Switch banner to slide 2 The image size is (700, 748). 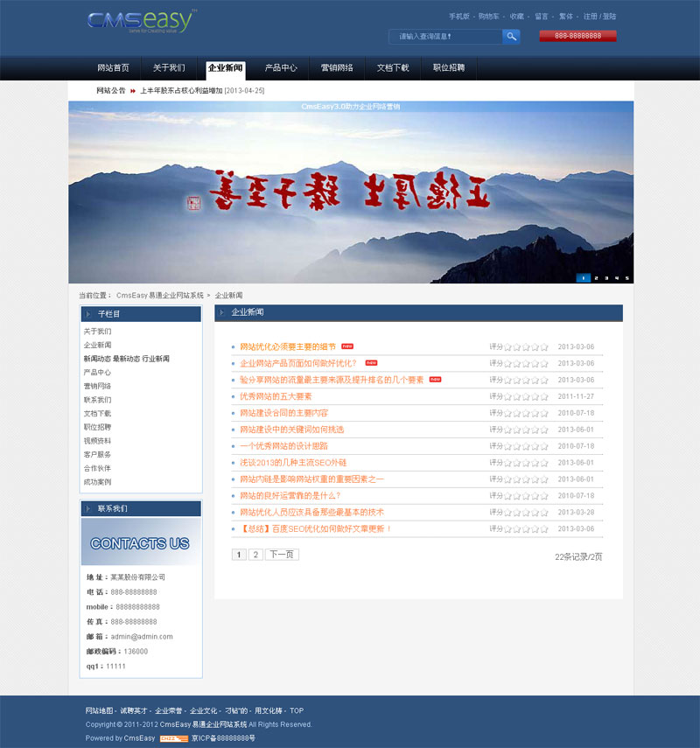tap(596, 278)
